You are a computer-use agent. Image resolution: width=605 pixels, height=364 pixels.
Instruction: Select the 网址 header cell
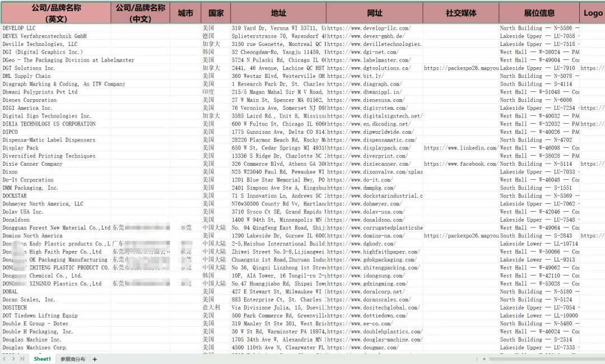click(x=375, y=13)
